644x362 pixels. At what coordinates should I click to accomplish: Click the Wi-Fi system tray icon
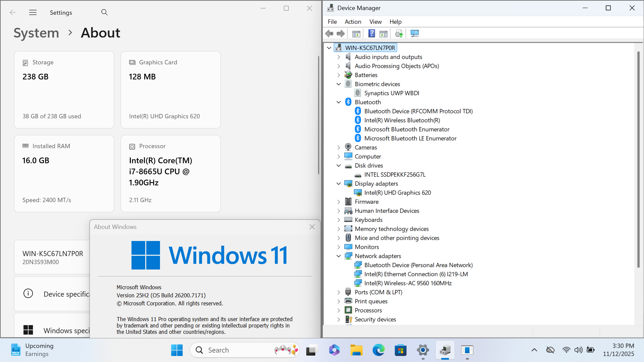tap(566, 350)
